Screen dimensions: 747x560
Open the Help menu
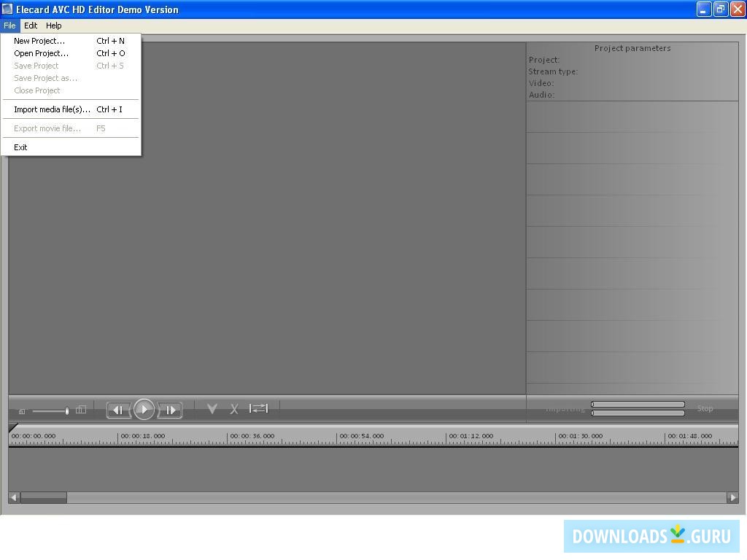(53, 25)
